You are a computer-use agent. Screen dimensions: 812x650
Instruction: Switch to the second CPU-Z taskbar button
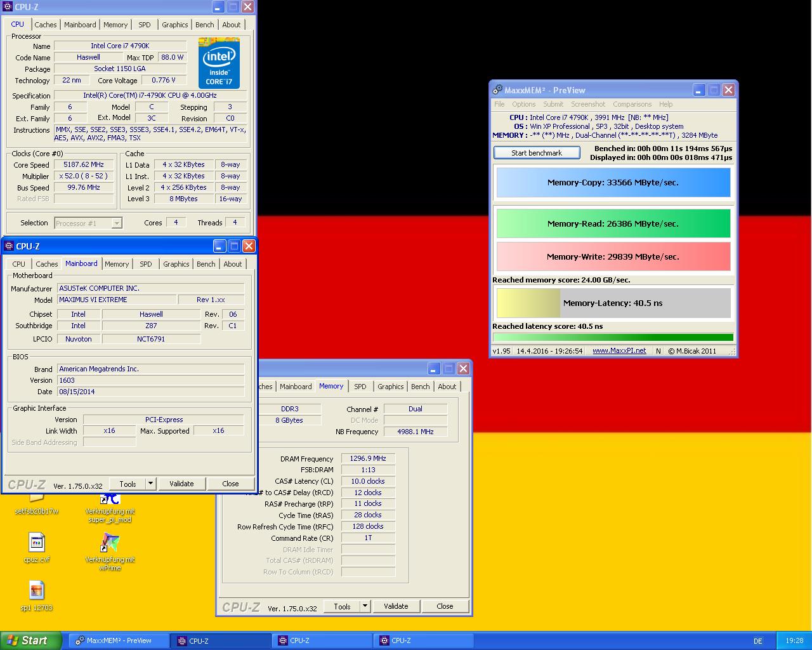[x=322, y=640]
